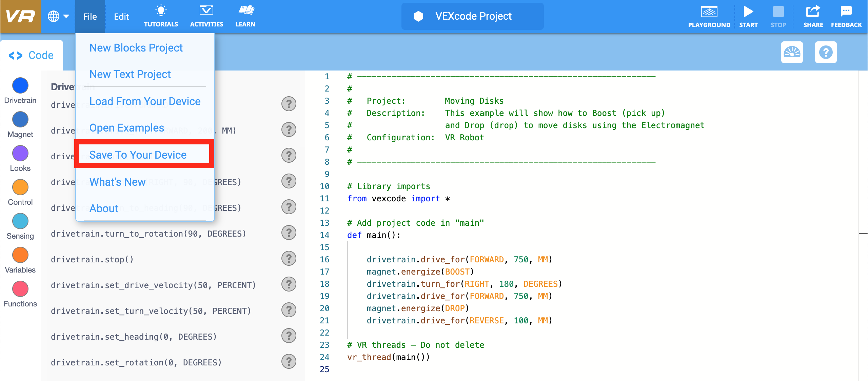Image resolution: width=868 pixels, height=381 pixels.
Task: Open the Edit menu
Action: point(121,16)
